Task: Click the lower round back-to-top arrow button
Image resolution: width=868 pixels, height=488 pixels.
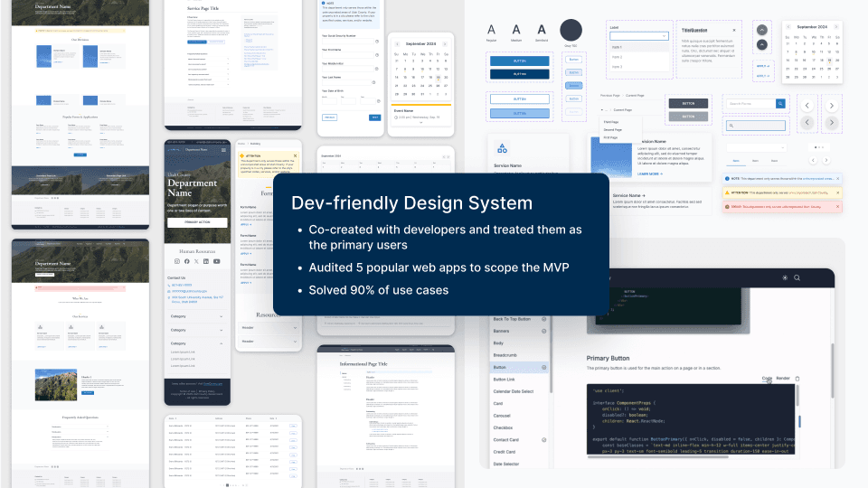Action: pyautogui.click(x=762, y=44)
